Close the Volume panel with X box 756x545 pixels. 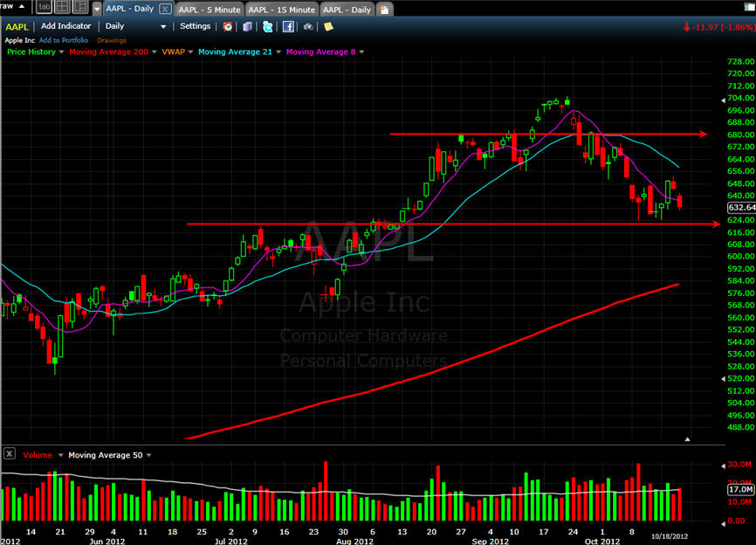coord(9,453)
